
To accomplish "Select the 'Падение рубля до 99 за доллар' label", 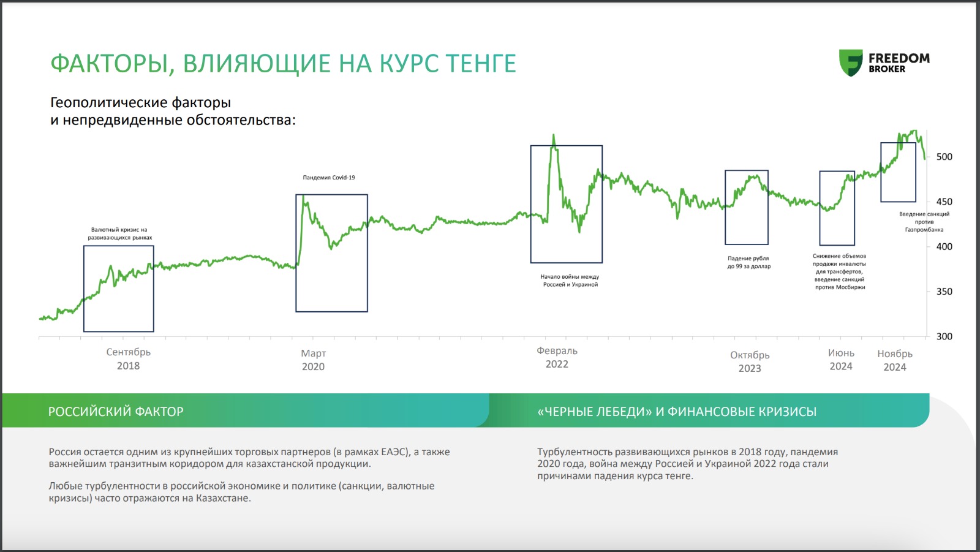I will pyautogui.click(x=748, y=262).
